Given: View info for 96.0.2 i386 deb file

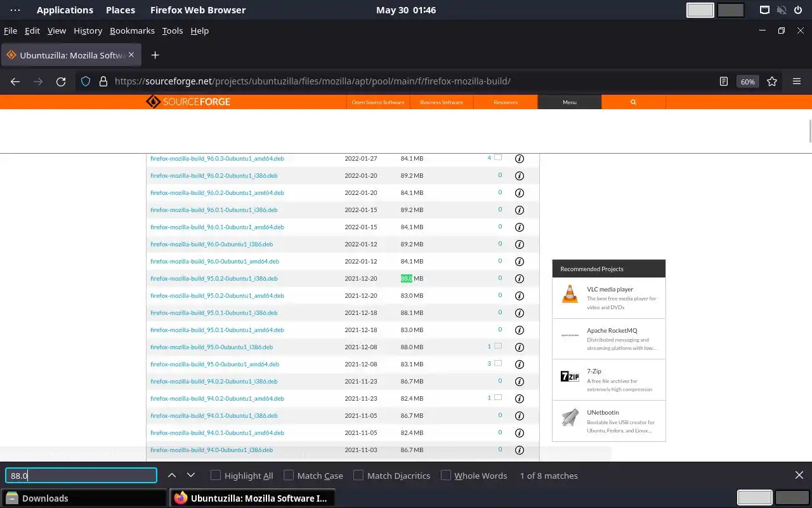Looking at the screenshot, I should (x=519, y=176).
